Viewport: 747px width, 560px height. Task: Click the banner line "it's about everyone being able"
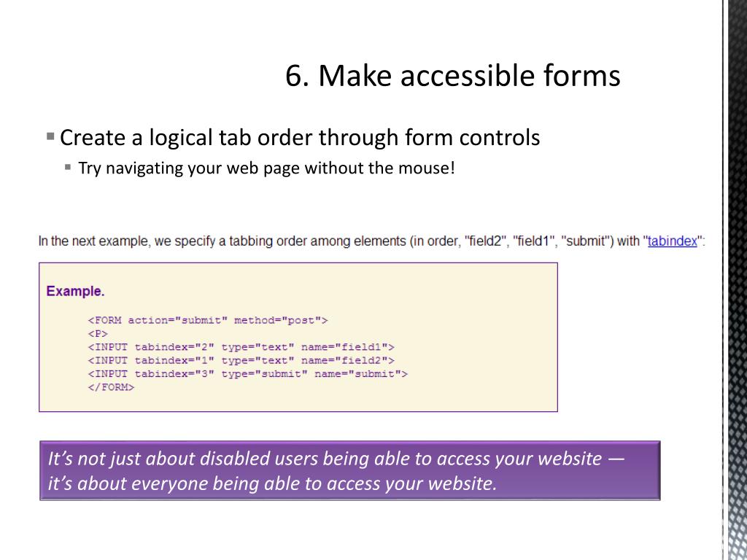pyautogui.click(x=272, y=483)
